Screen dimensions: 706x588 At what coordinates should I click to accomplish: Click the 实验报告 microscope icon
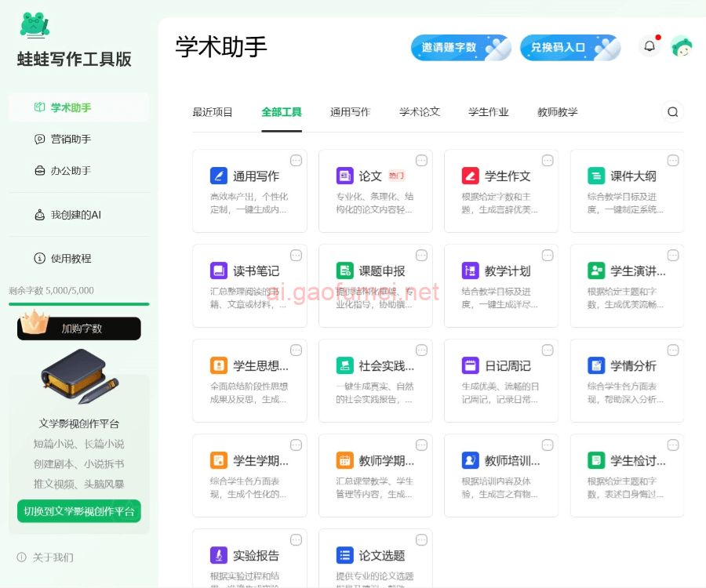219,555
